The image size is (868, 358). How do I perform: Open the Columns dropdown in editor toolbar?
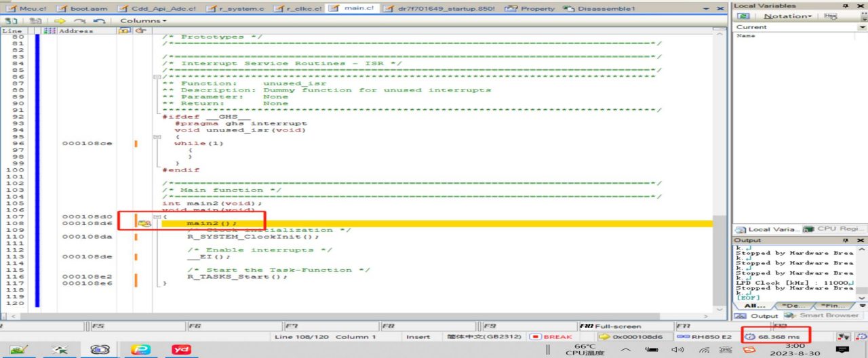(x=143, y=21)
